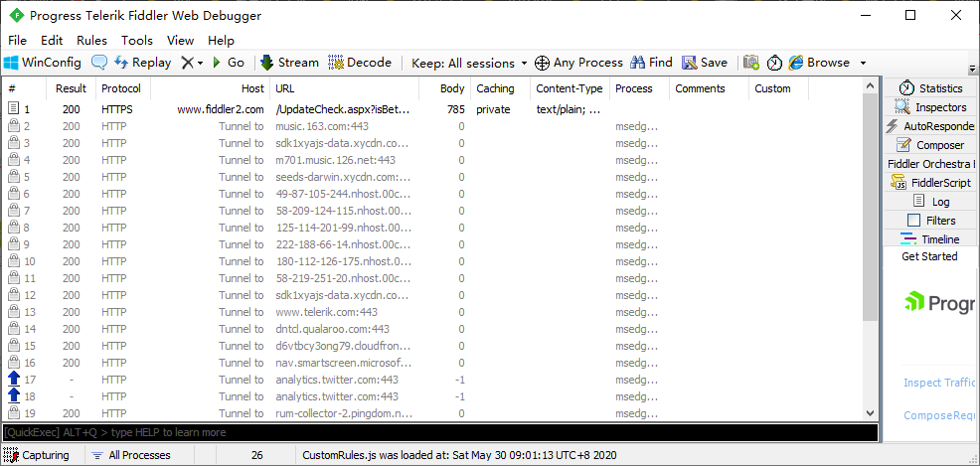Viewport: 980px width, 466px height.
Task: Launch Browse in Internet Explorer
Action: (819, 63)
